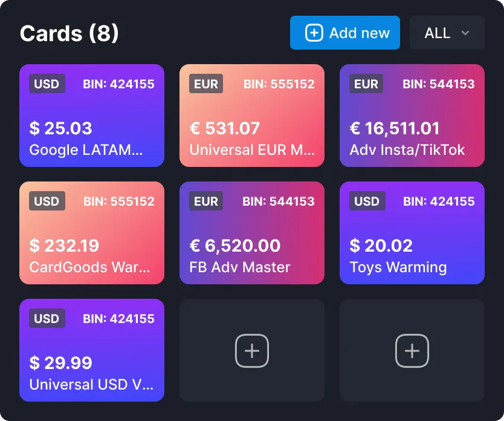Click the USD badge on the Google LATAM card
The height and width of the screenshot is (421, 504).
[x=47, y=84]
